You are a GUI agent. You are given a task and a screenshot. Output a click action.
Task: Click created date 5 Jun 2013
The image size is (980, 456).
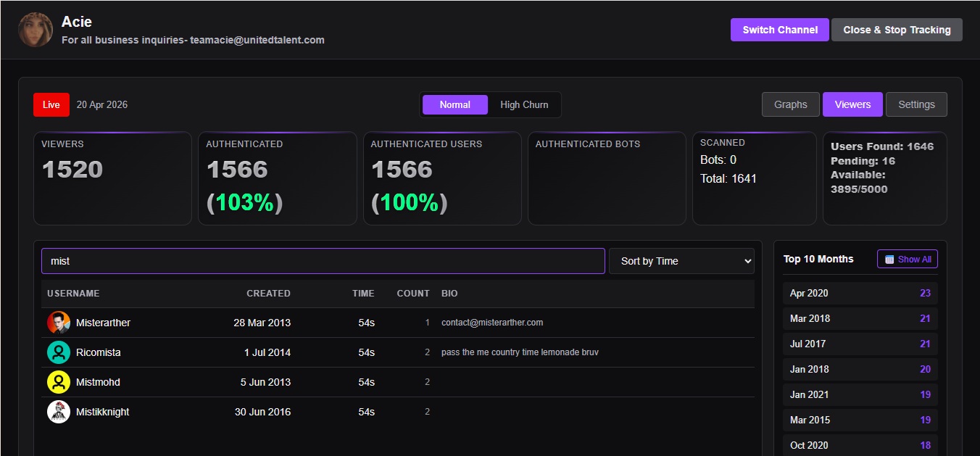click(x=265, y=382)
